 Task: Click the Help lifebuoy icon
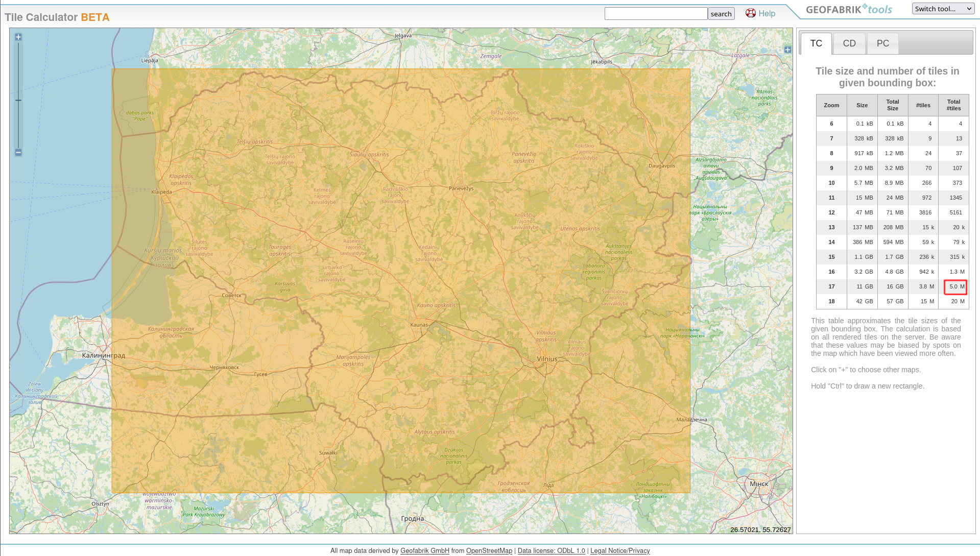pyautogui.click(x=750, y=13)
